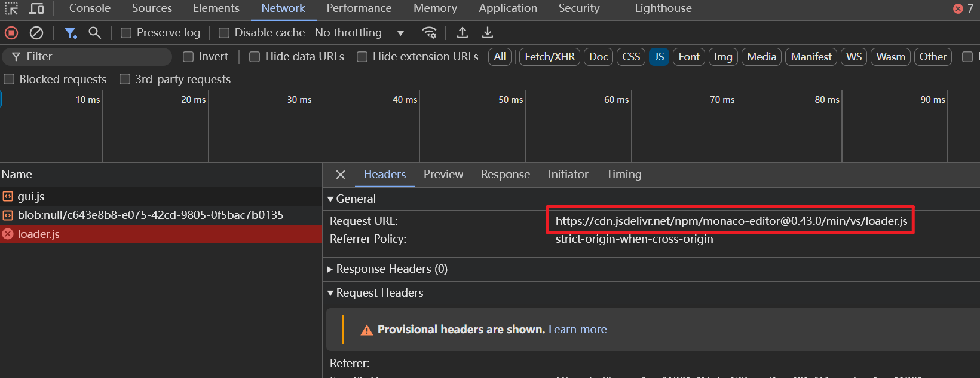Clear the network log
Screen dimensions: 980x378
coord(36,33)
